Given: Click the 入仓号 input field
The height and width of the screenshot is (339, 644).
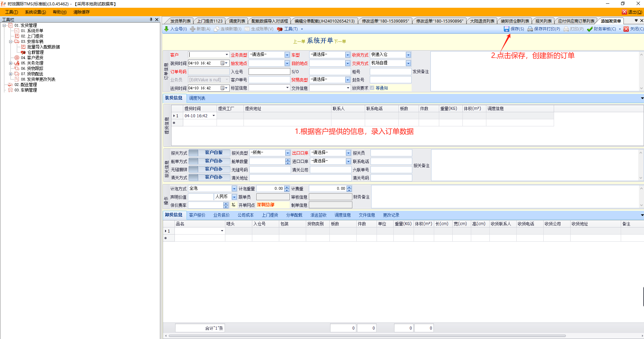Looking at the screenshot, I should tap(269, 71).
